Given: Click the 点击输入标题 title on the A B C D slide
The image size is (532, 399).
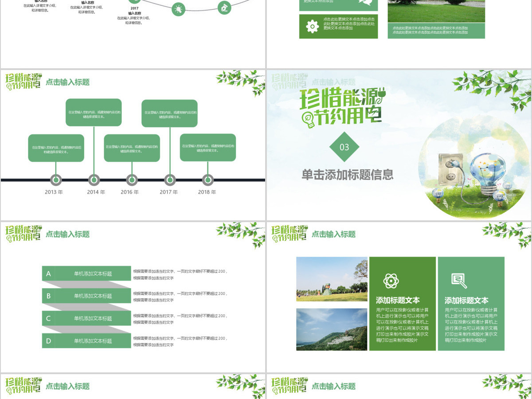Looking at the screenshot, I should pos(68,234).
